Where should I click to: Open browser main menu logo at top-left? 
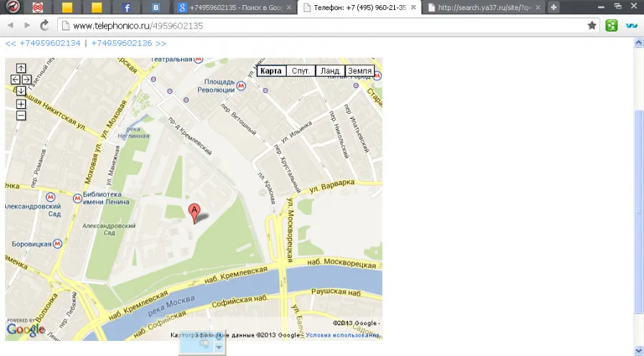pos(12,7)
